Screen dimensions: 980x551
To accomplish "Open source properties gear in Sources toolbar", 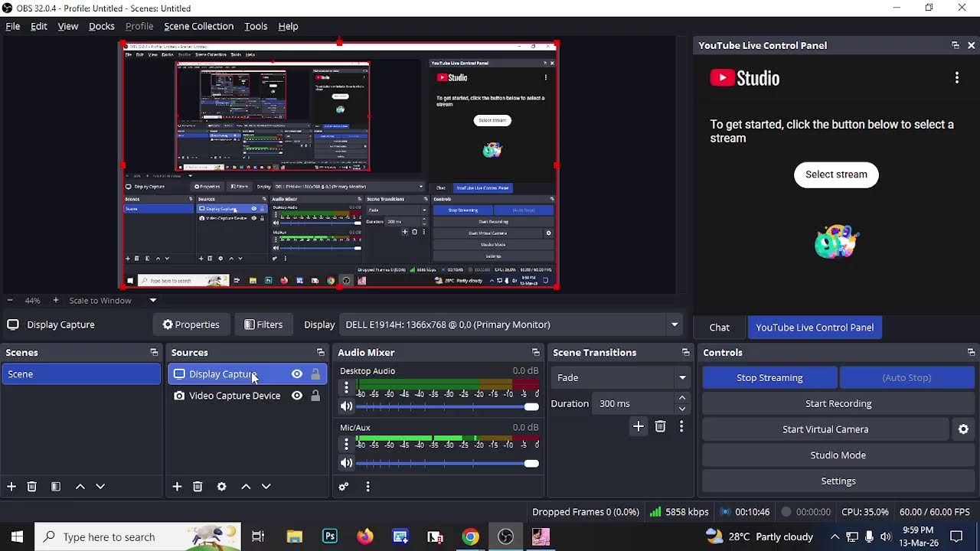I will click(222, 487).
